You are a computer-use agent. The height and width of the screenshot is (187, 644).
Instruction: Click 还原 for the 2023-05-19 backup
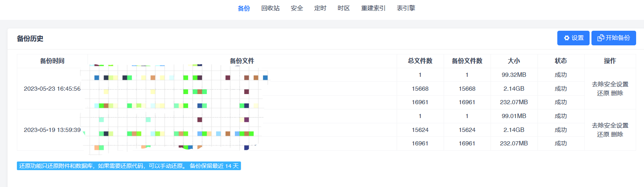click(x=603, y=135)
